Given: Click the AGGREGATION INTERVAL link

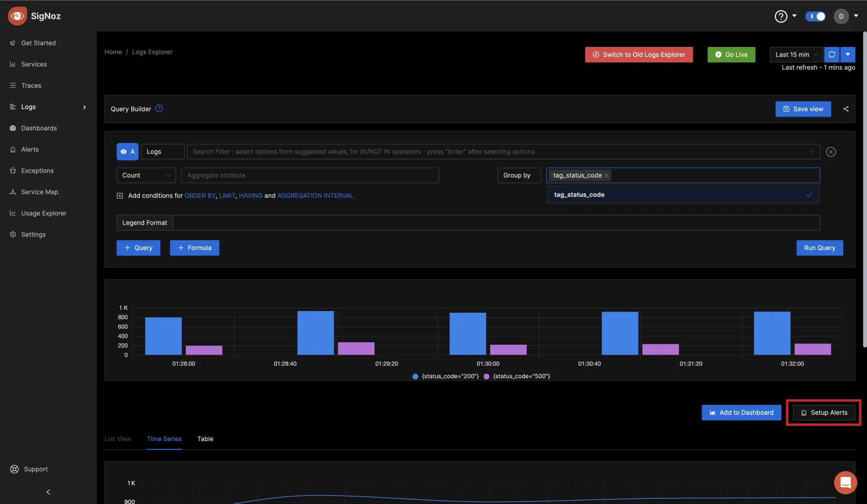Looking at the screenshot, I should 315,195.
